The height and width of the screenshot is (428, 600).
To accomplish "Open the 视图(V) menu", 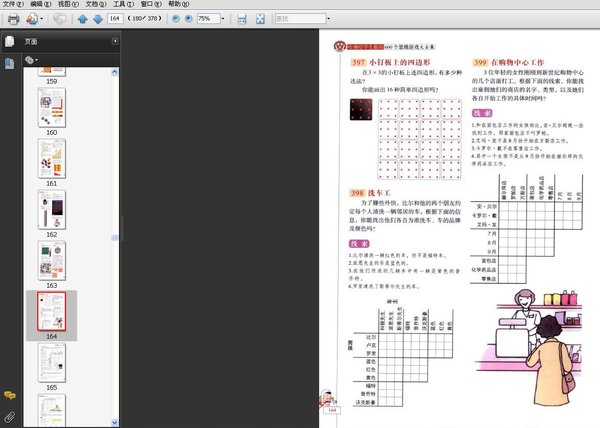I will point(64,5).
